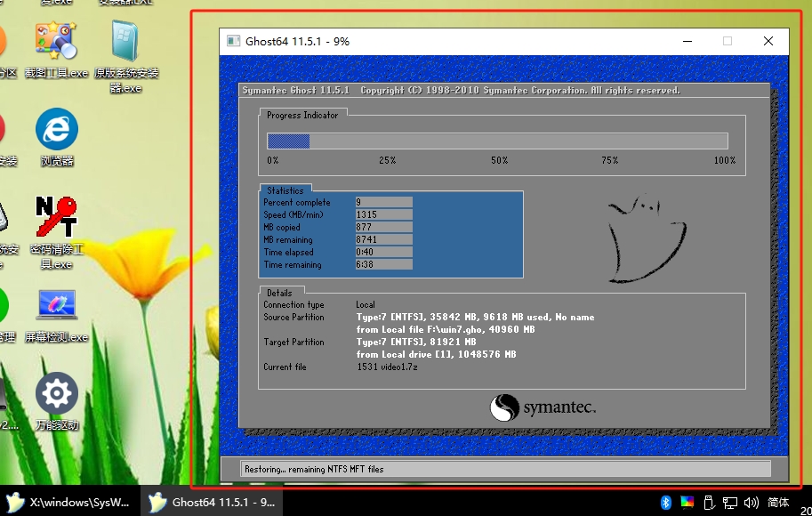The image size is (812, 516).
Task: Click the Symantec Ghost copyright header text
Action: [x=461, y=90]
